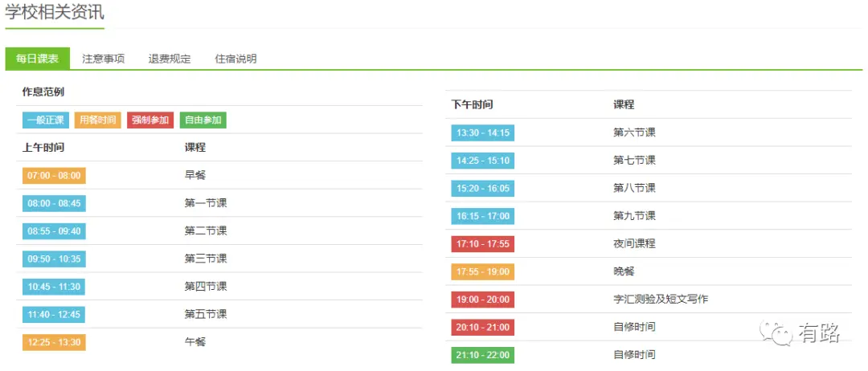Image resolution: width=868 pixels, height=371 pixels.
Task: Switch to the 注意事项 tab
Action: 104,59
